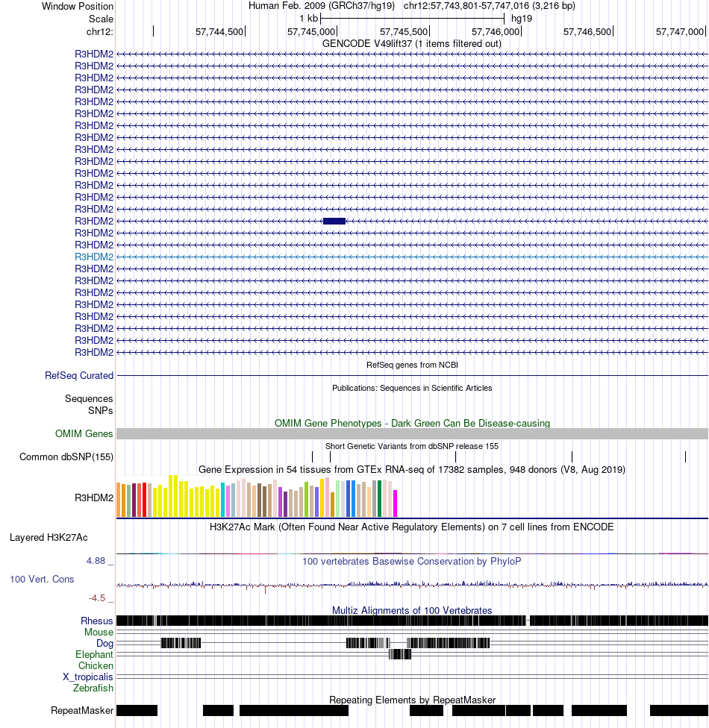The width and height of the screenshot is (709, 728).
Task: Click the 57,744,500 coordinate on the ruler
Action: point(219,31)
